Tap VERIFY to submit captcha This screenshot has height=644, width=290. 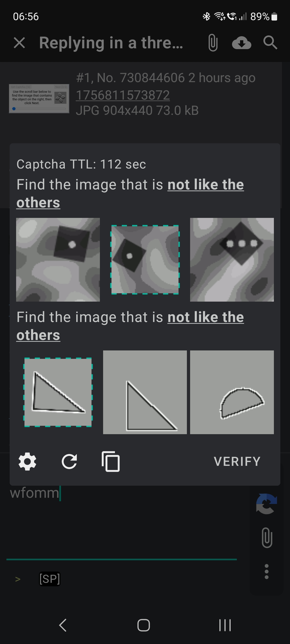tap(237, 462)
